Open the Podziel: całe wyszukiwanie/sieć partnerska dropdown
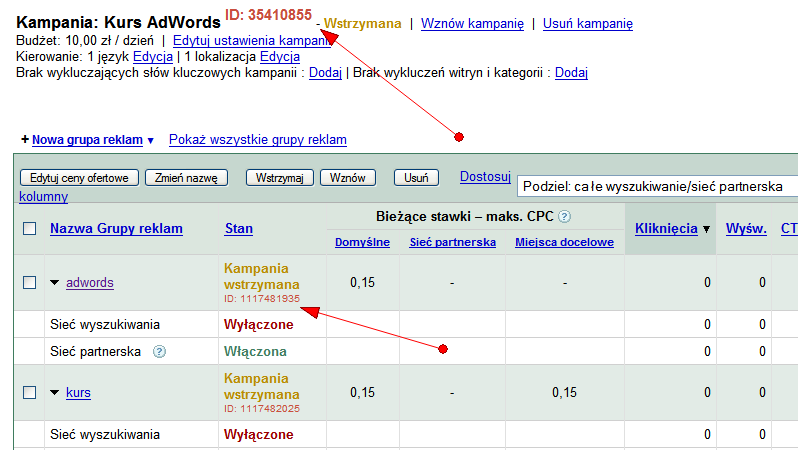This screenshot has height=450, width=798. point(658,186)
